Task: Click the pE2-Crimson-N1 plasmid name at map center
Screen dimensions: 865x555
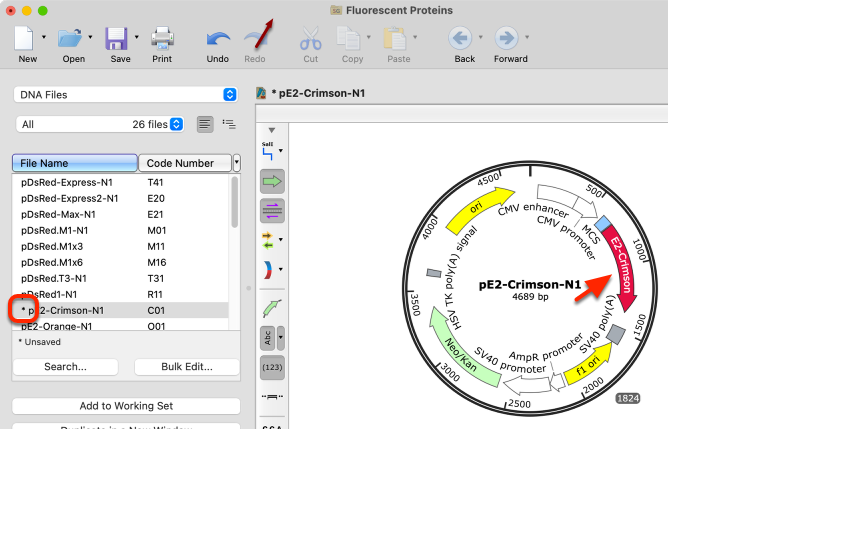Action: pyautogui.click(x=530, y=285)
